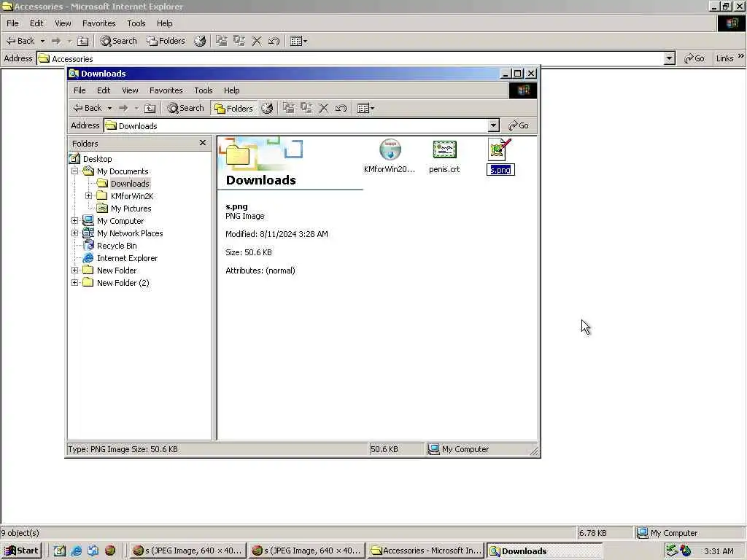Click Go button in Accessories address bar
Viewport: 747px width, 560px height.
(694, 58)
